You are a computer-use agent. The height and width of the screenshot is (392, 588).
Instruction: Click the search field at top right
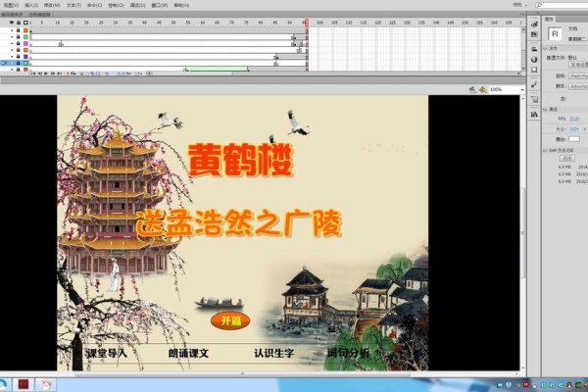tap(561, 5)
